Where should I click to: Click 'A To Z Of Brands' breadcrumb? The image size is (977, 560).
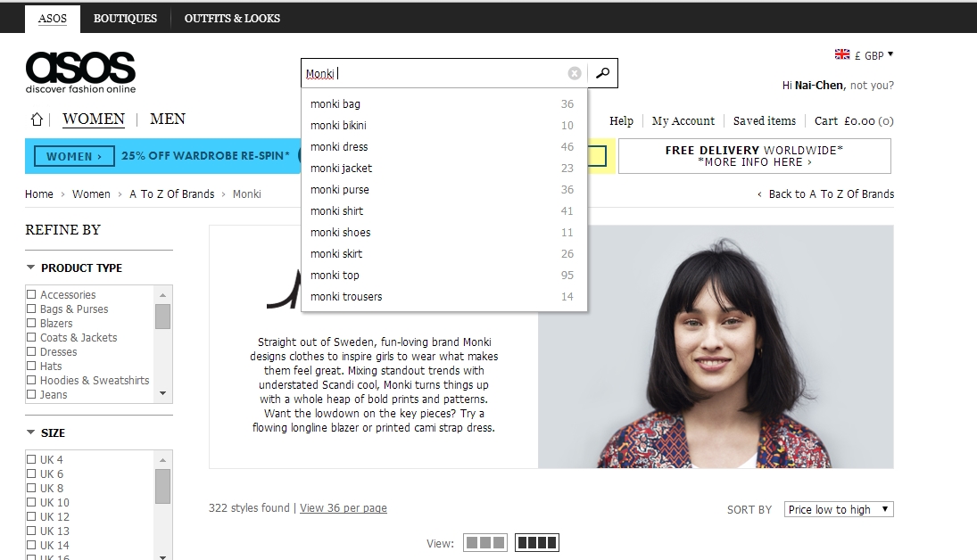coord(172,194)
